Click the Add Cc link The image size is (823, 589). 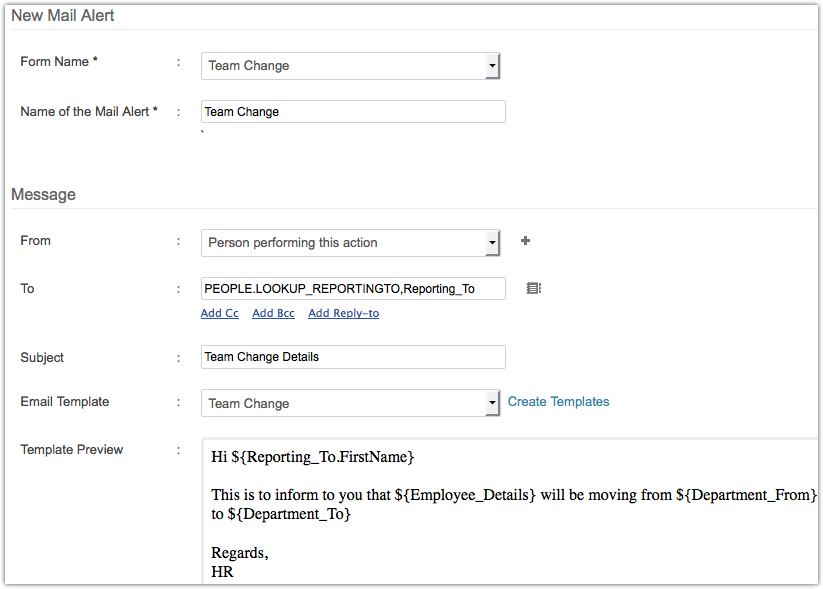[x=219, y=313]
